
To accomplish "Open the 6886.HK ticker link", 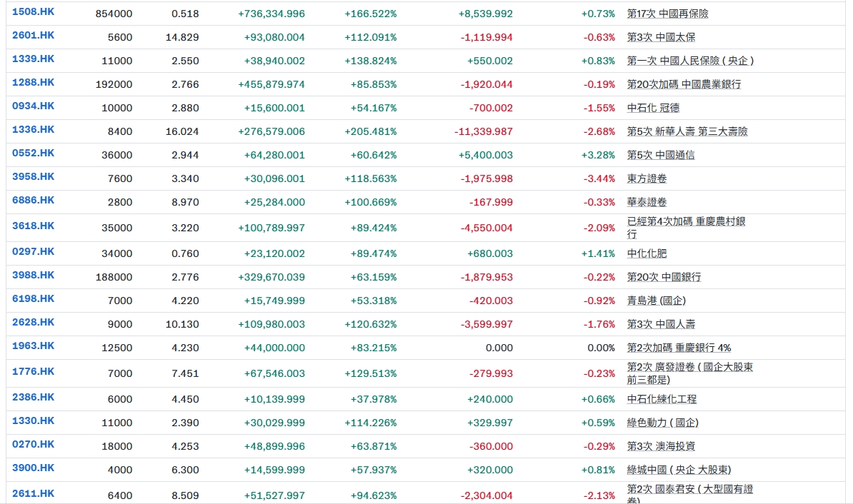I will (x=33, y=200).
